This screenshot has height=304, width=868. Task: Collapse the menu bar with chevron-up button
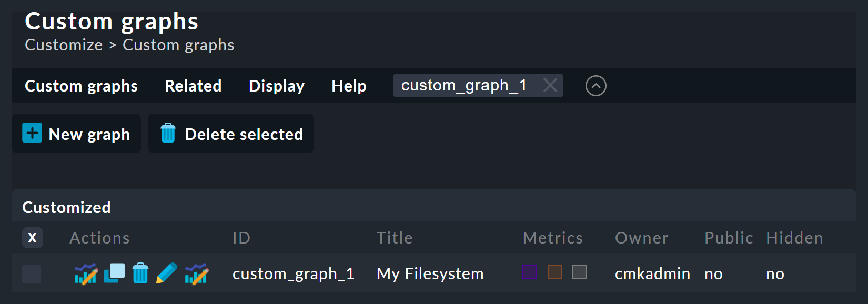tap(596, 86)
